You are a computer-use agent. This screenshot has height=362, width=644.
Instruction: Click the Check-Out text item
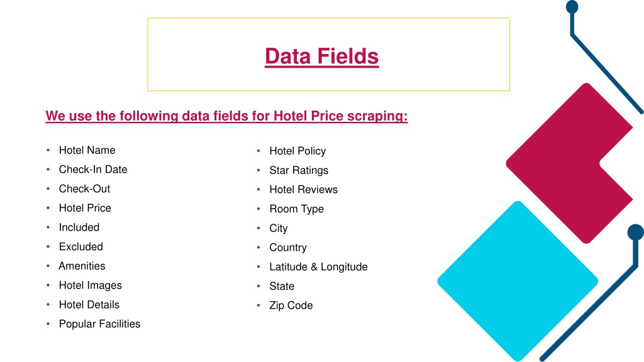tap(84, 189)
